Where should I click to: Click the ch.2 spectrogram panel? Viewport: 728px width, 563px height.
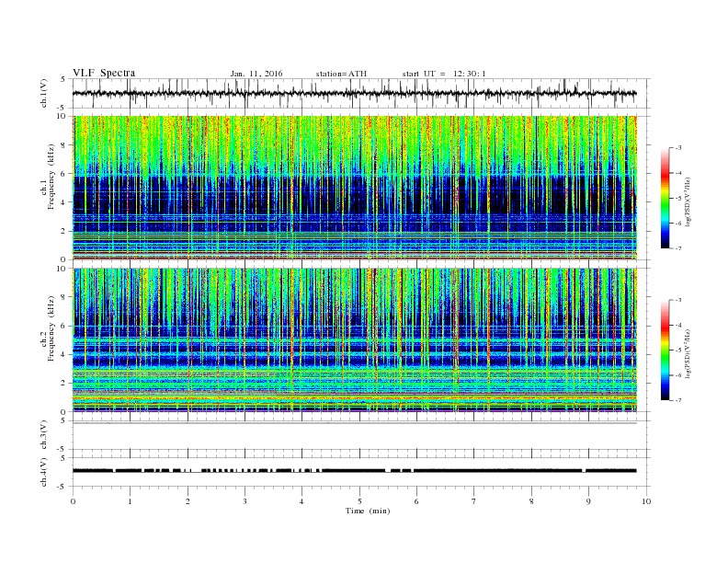(354, 340)
